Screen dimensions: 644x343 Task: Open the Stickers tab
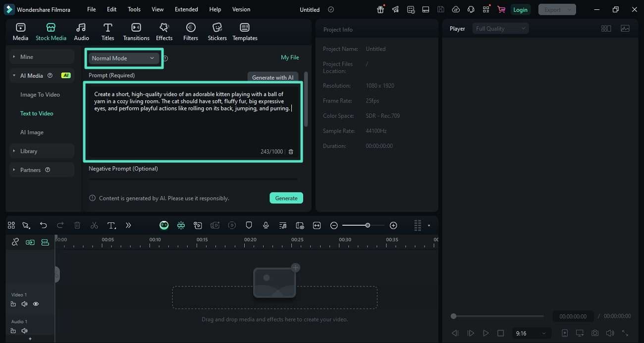coord(217,32)
